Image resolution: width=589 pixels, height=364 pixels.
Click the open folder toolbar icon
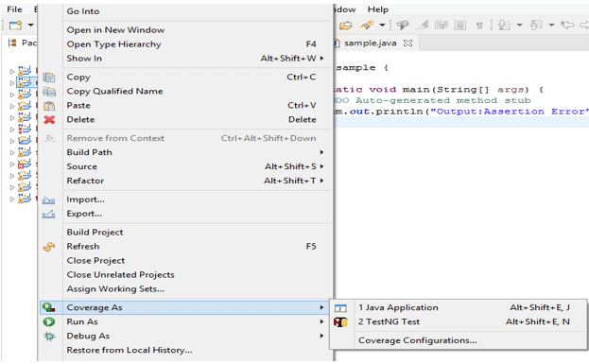pyautogui.click(x=346, y=26)
